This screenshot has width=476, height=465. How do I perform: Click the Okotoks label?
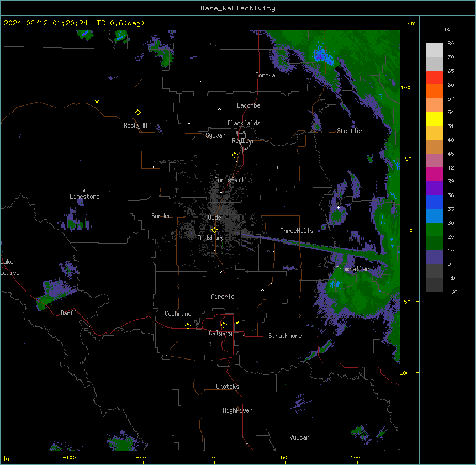pyautogui.click(x=228, y=387)
